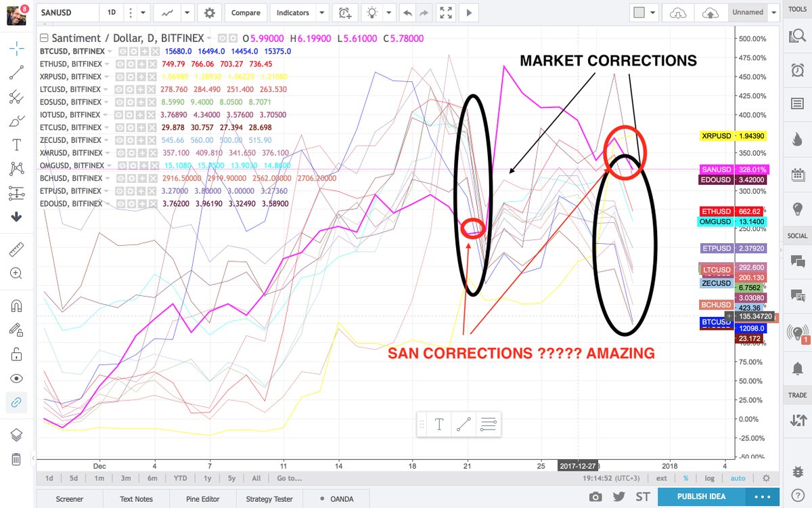Click the PUBLISH IDEA button
The height and width of the screenshot is (508, 812).
click(701, 496)
